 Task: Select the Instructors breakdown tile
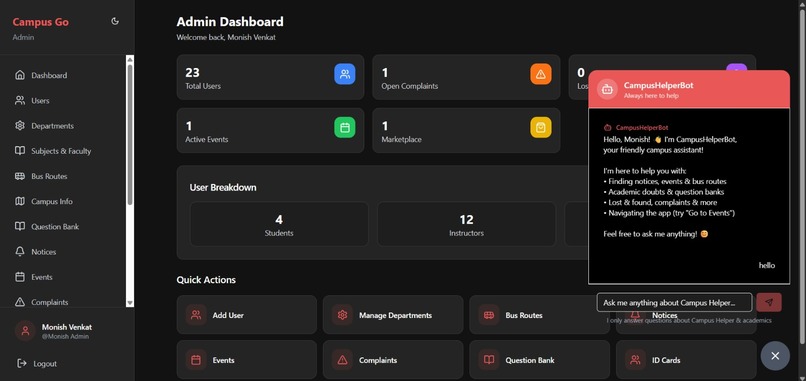click(x=466, y=224)
